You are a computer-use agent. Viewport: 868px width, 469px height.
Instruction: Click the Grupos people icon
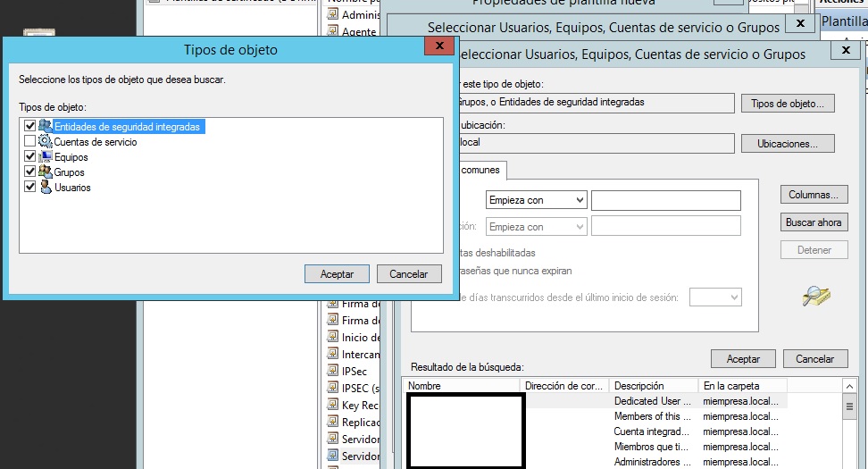[46, 172]
